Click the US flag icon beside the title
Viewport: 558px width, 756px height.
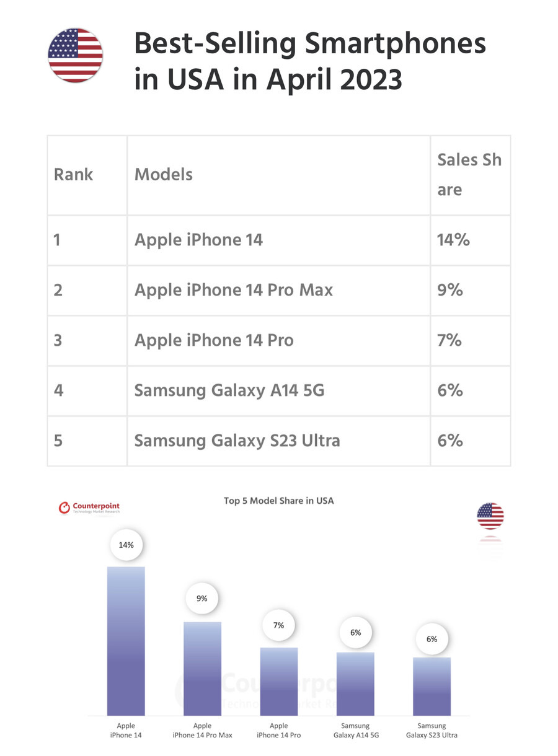(75, 55)
